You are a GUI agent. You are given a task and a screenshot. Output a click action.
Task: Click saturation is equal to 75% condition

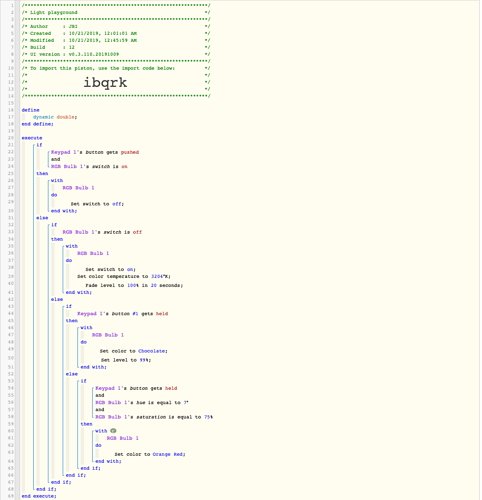154,417
